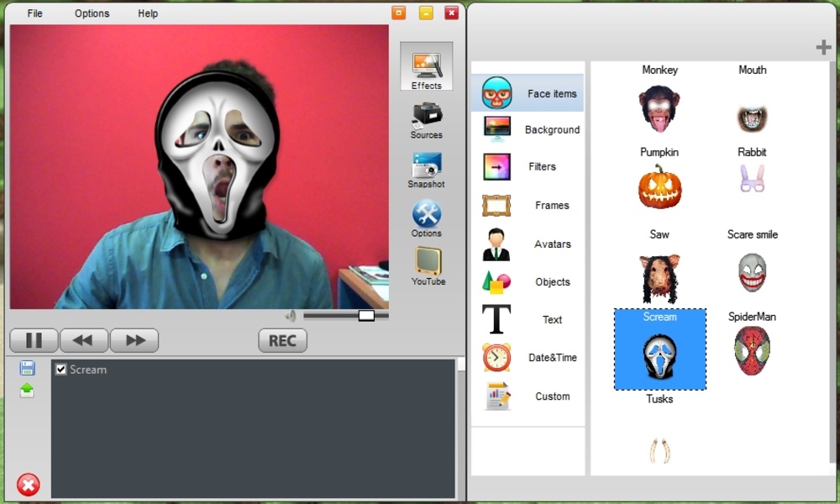
Task: Choose the Pumpkin face mask thumbnail
Action: coord(659,186)
